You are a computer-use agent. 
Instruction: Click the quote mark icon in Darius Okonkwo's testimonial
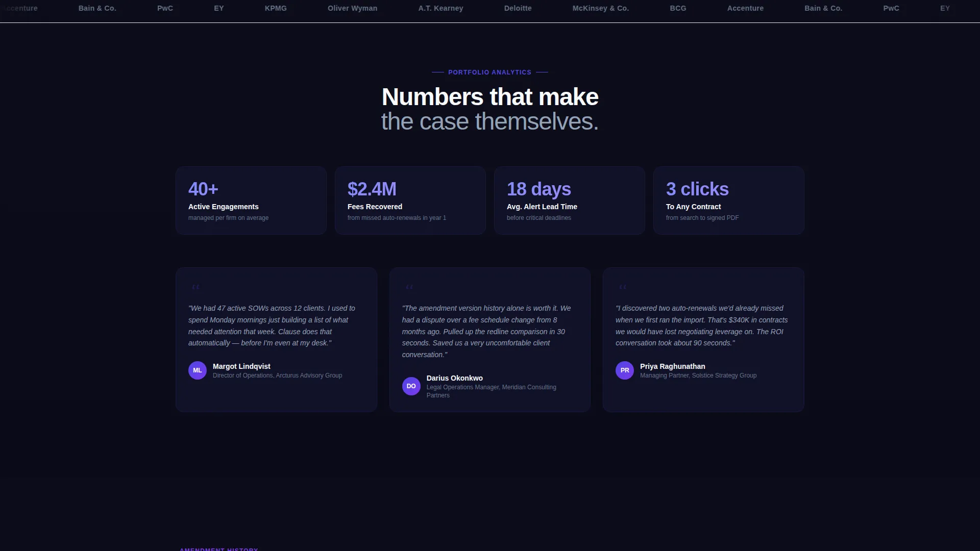(x=409, y=287)
